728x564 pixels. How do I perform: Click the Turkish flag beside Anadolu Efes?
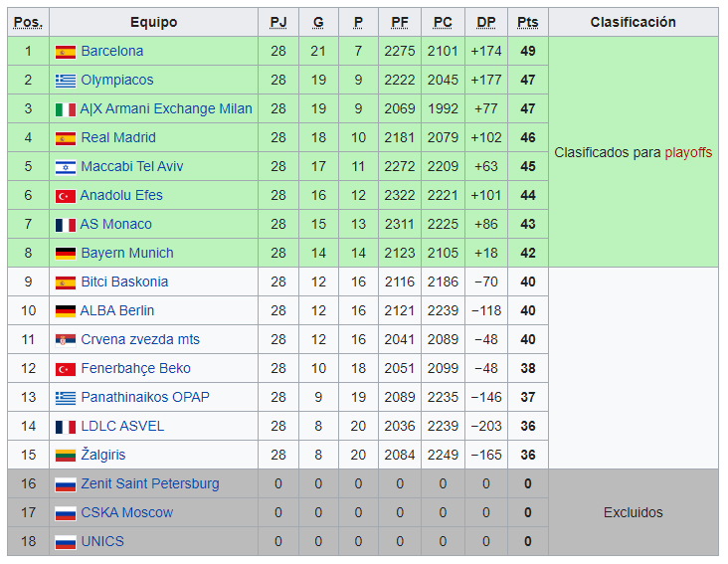click(x=66, y=196)
